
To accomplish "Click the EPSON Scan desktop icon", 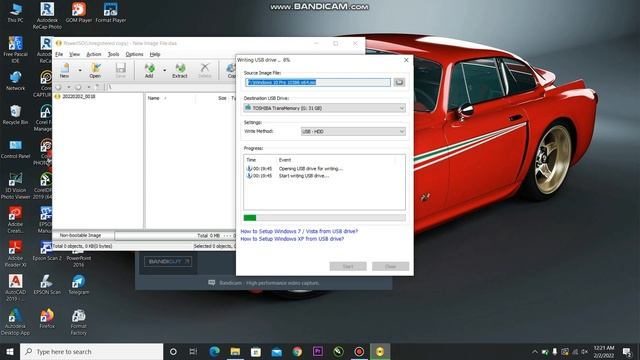I will [x=47, y=285].
